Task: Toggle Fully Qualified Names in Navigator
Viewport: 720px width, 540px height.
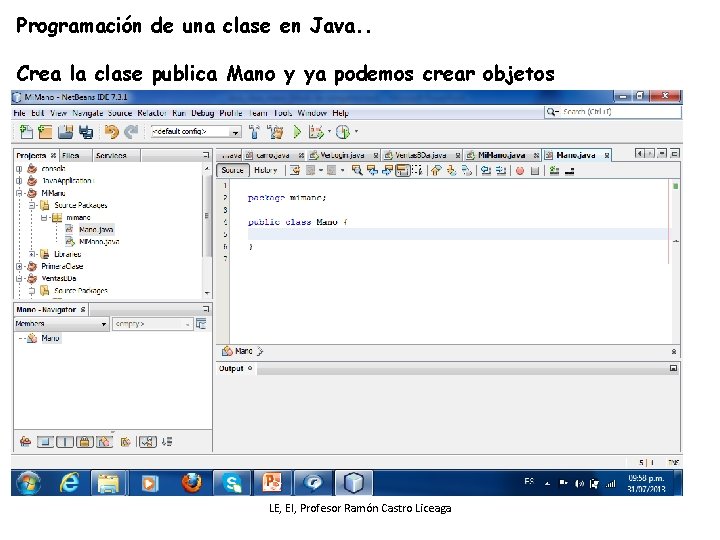Action: [x=125, y=442]
